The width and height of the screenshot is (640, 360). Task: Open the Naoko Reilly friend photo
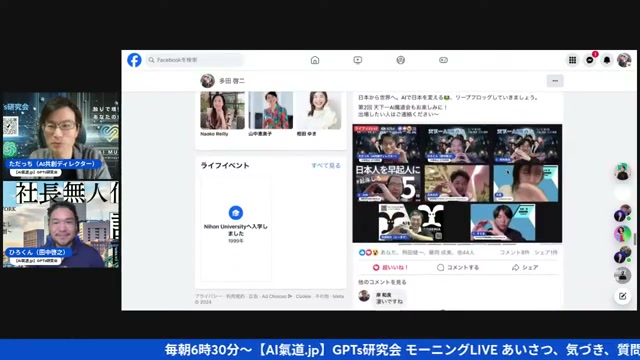point(222,110)
